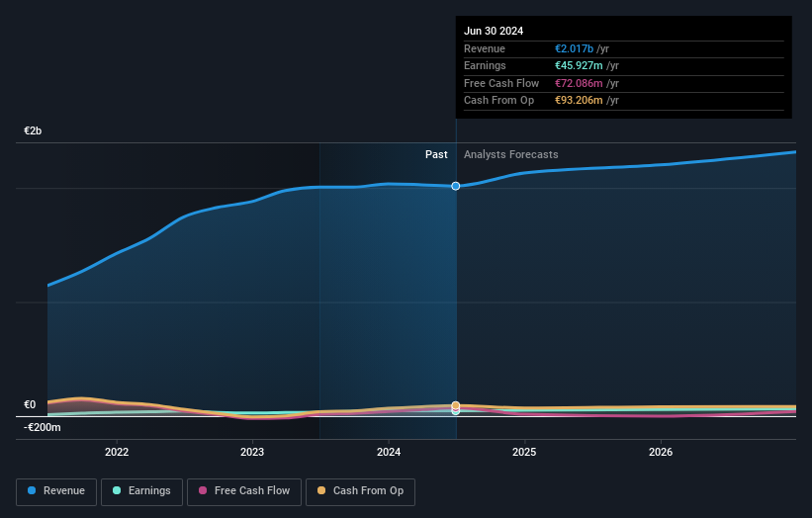Image resolution: width=812 pixels, height=518 pixels.
Task: Click the €2b y-axis label
Action: pyautogui.click(x=33, y=130)
